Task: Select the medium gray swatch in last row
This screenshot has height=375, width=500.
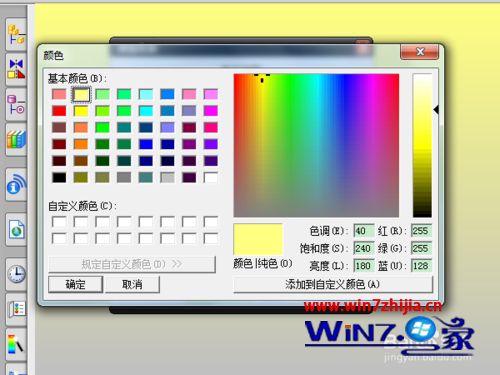Action: pyautogui.click(x=124, y=177)
